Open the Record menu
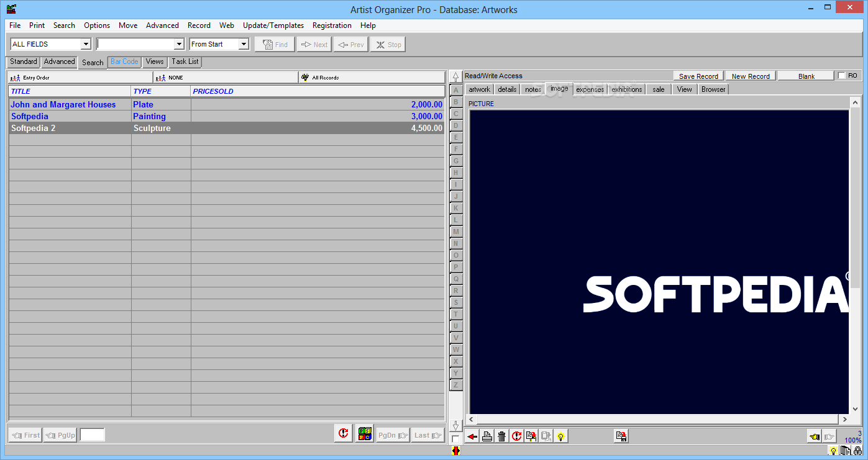Viewport: 868px width, 460px height. 199,25
